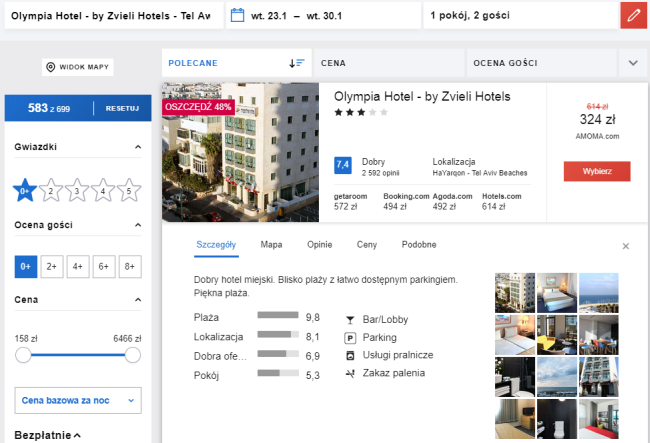Click the Resetuj filters button
The width and height of the screenshot is (650, 443).
click(x=121, y=108)
